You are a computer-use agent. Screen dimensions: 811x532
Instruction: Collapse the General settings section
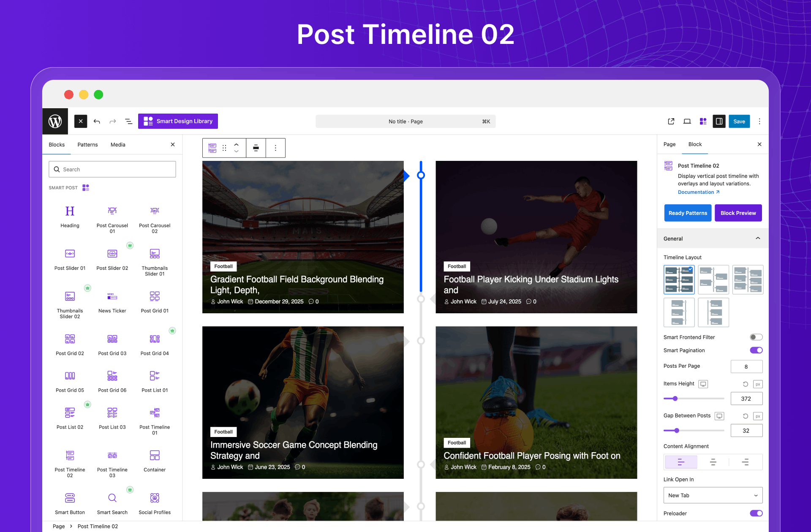pyautogui.click(x=758, y=239)
